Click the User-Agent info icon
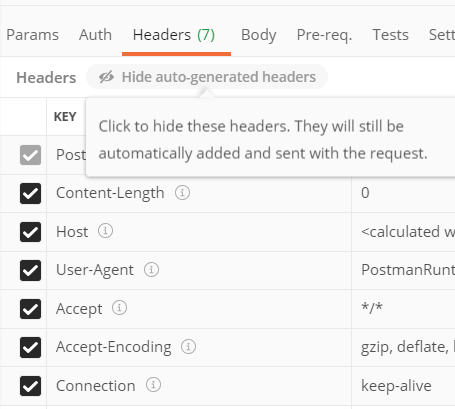The image size is (455, 409). point(151,269)
